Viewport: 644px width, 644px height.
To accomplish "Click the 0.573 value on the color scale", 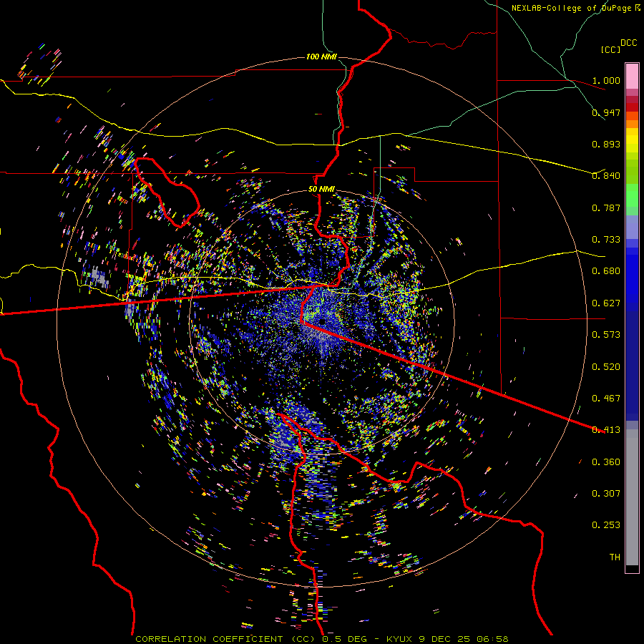I will tap(606, 335).
